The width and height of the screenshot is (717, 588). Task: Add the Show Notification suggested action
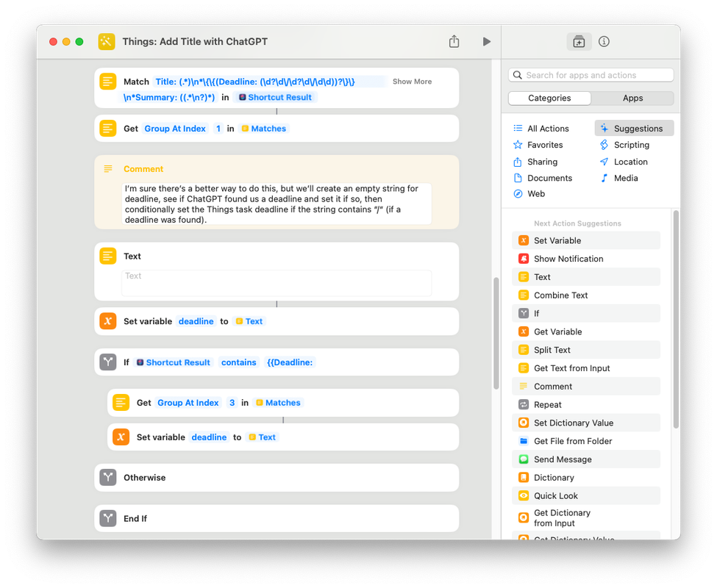click(x=586, y=259)
